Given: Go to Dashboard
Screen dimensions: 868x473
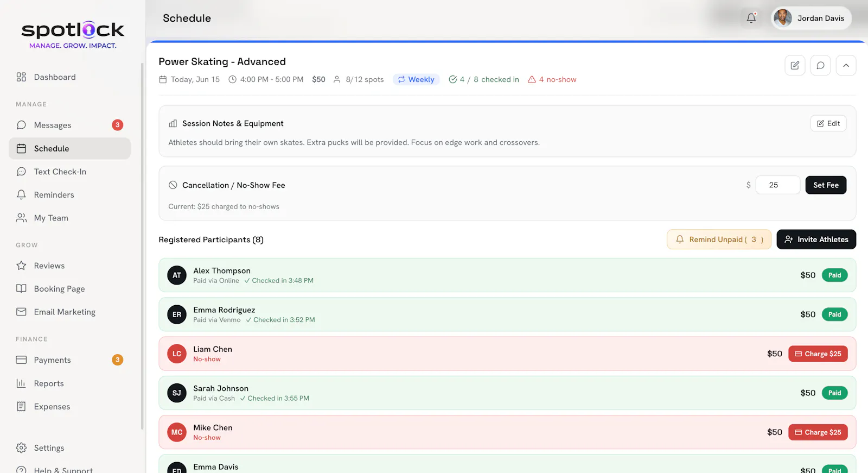Looking at the screenshot, I should point(69,77).
